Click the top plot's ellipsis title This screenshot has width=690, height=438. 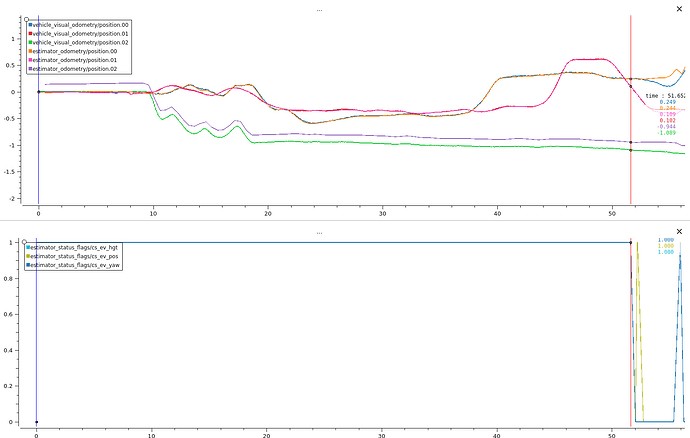(x=319, y=10)
